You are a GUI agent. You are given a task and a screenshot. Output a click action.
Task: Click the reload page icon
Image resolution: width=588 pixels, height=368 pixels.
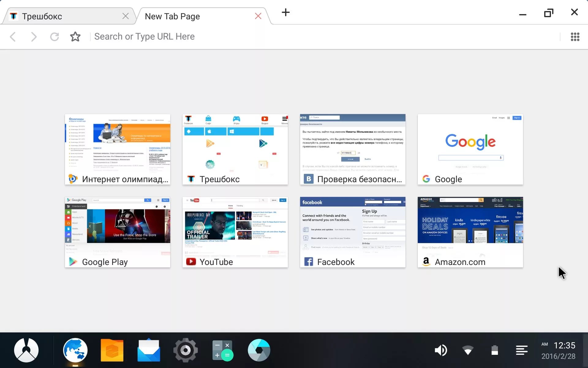(55, 37)
